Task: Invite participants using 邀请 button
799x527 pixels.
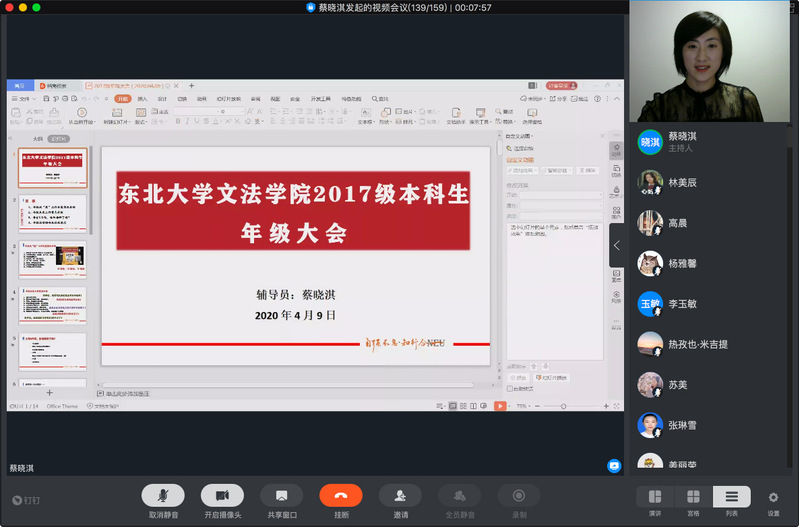Action: pyautogui.click(x=400, y=495)
